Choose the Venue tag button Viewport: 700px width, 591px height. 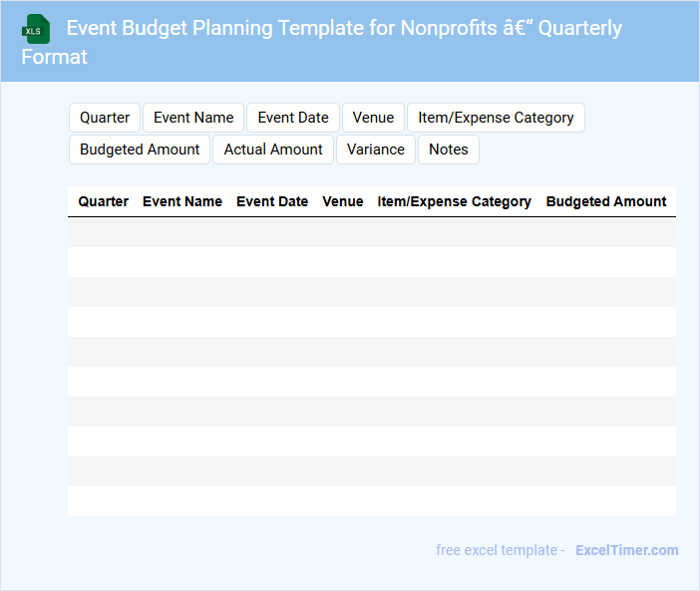374,118
